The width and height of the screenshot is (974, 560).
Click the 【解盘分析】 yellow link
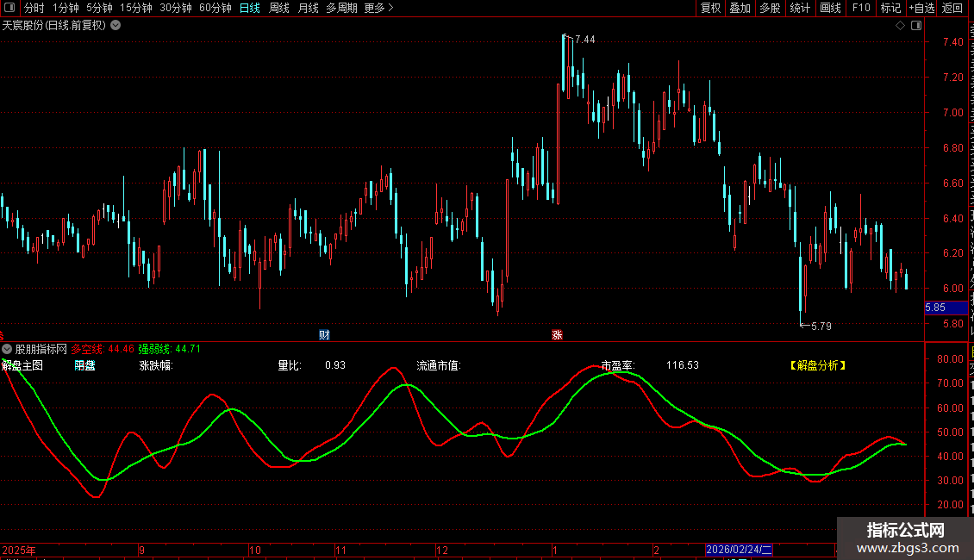pyautogui.click(x=818, y=365)
